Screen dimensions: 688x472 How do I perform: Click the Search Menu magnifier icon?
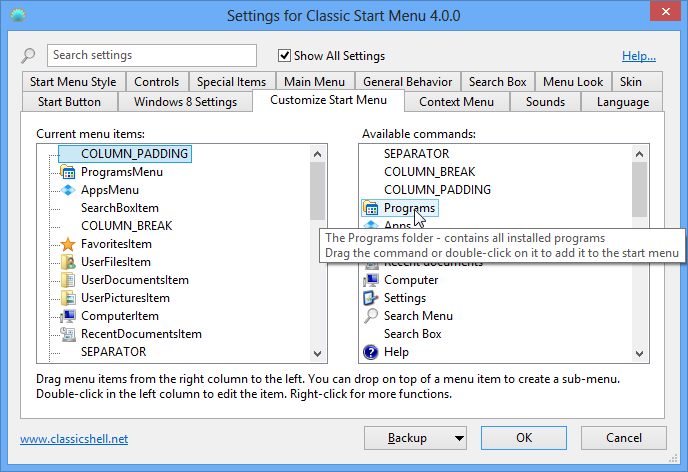[371, 316]
